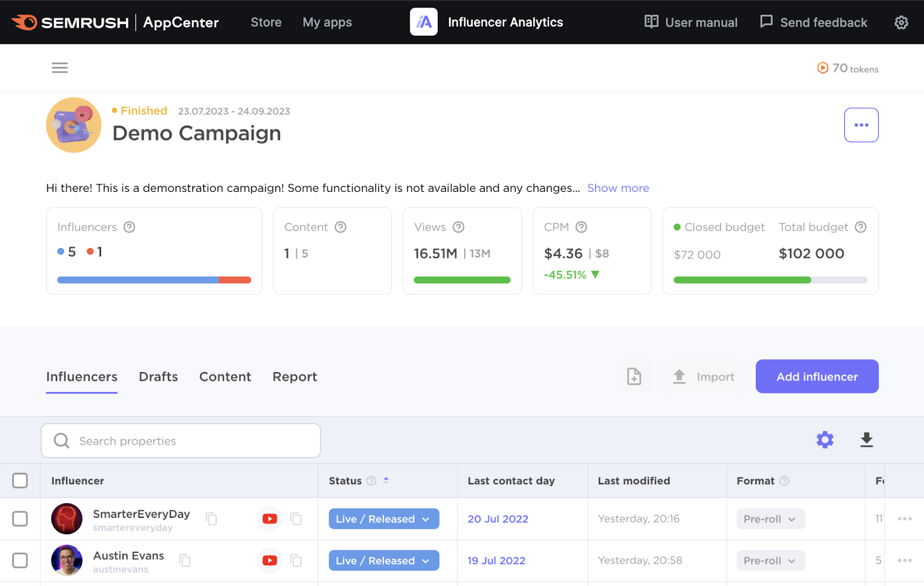This screenshot has width=924, height=586.
Task: Click the add document icon beside Import
Action: coord(634,377)
